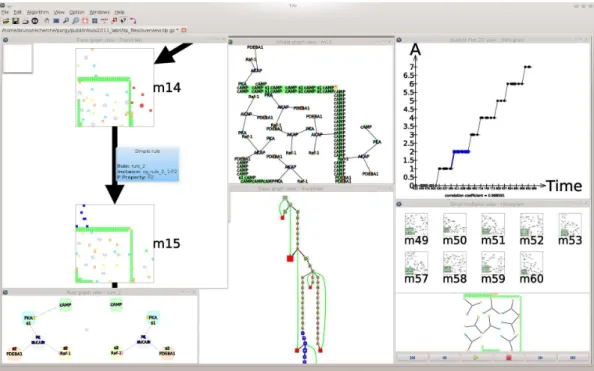Click the left cAMP node in rule view

pos(65,305)
